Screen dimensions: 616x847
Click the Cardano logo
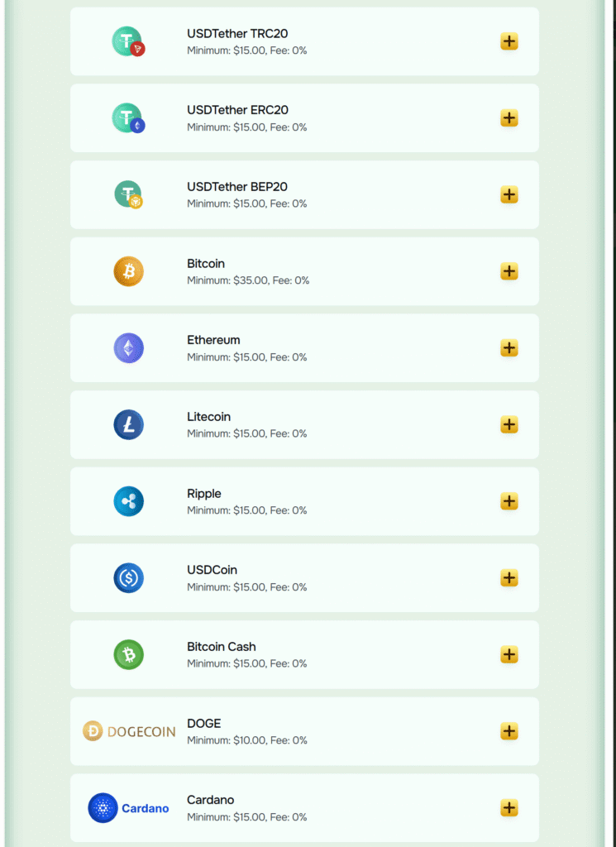(128, 808)
